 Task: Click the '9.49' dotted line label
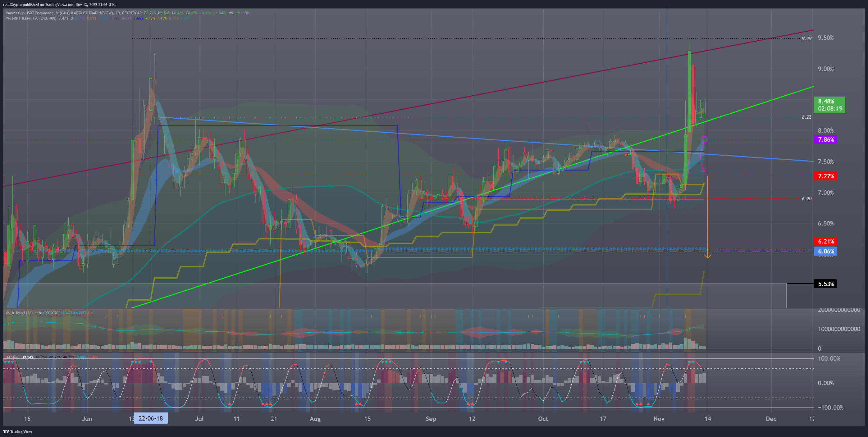tap(807, 39)
